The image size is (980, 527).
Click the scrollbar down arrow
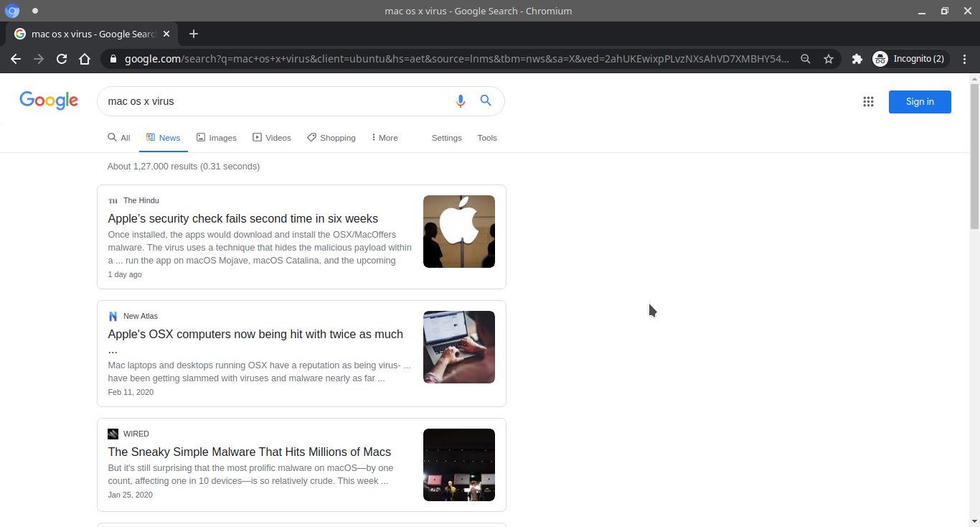pos(974,521)
